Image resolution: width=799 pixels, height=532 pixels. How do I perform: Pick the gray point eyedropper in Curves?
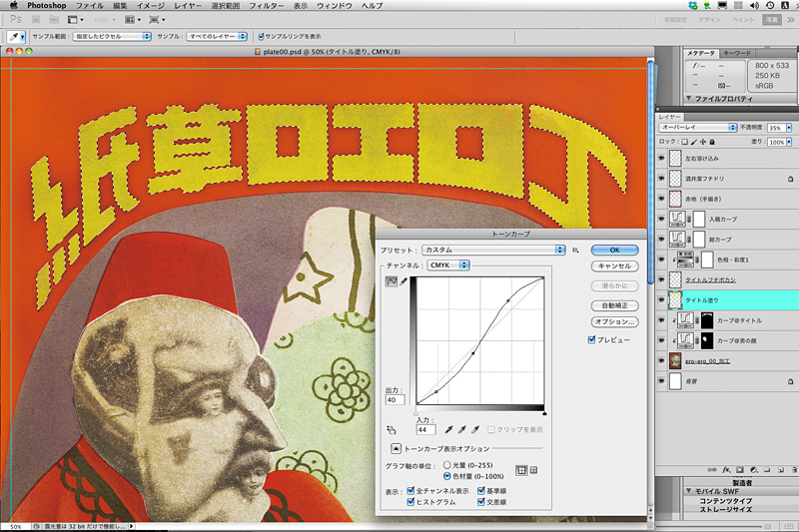461,429
